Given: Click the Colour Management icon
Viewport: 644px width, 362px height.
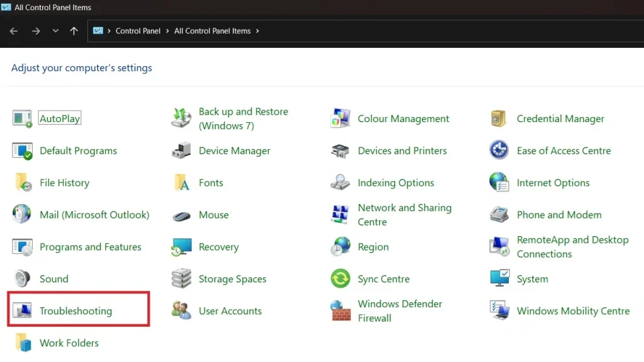Looking at the screenshot, I should pyautogui.click(x=340, y=118).
